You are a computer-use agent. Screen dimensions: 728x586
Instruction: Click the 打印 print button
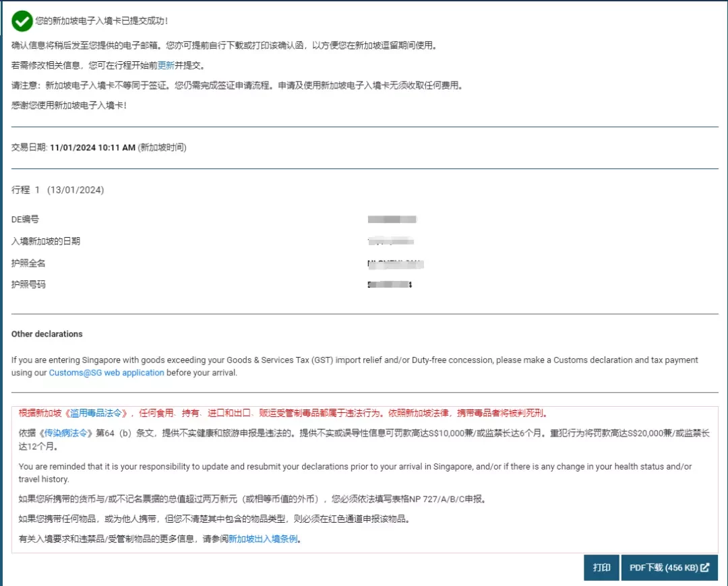click(601, 567)
